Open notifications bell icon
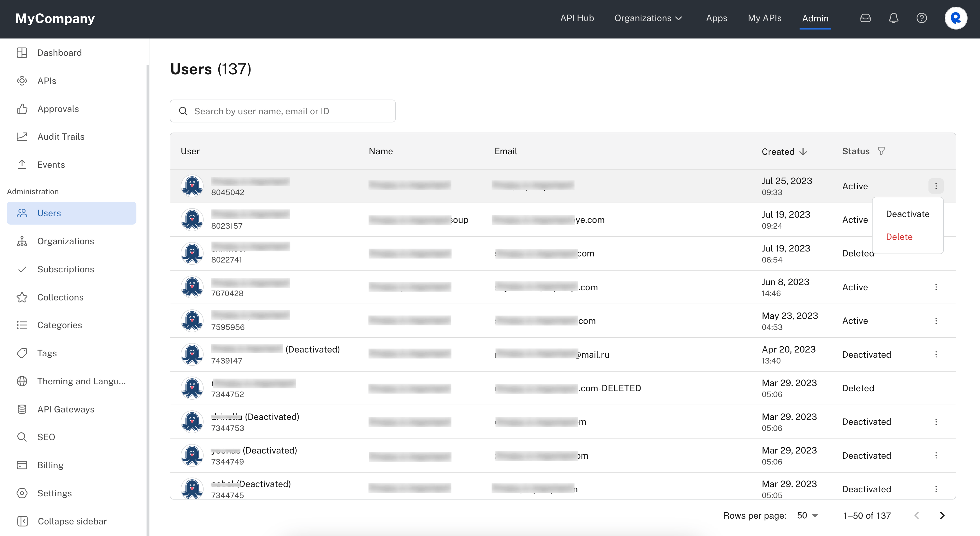 (894, 18)
